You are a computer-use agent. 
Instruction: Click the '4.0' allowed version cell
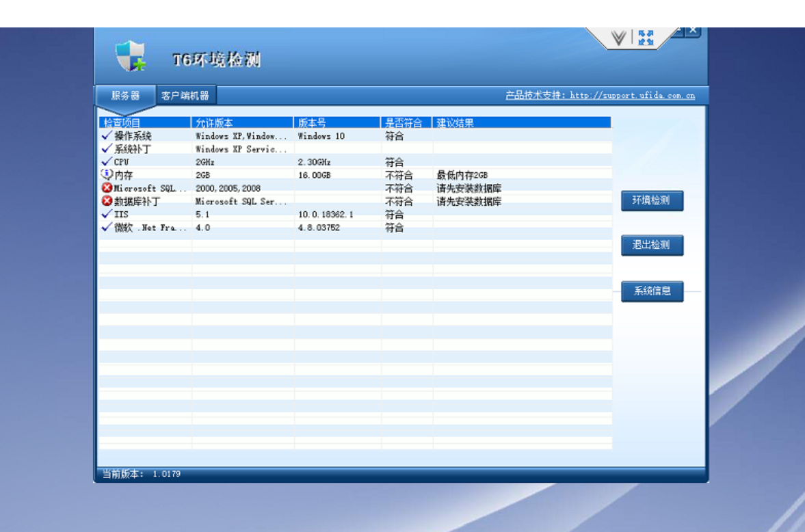click(x=202, y=228)
